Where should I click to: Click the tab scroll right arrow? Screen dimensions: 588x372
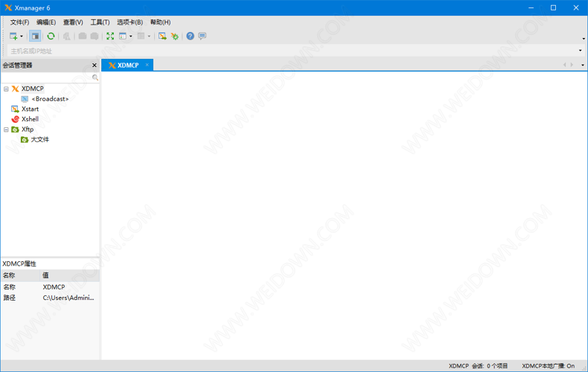point(572,65)
